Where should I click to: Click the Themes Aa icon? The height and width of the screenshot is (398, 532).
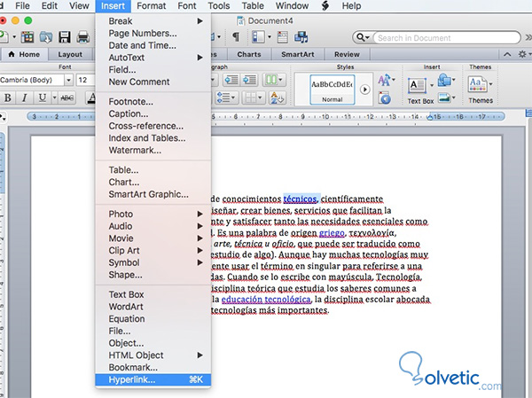click(477, 84)
